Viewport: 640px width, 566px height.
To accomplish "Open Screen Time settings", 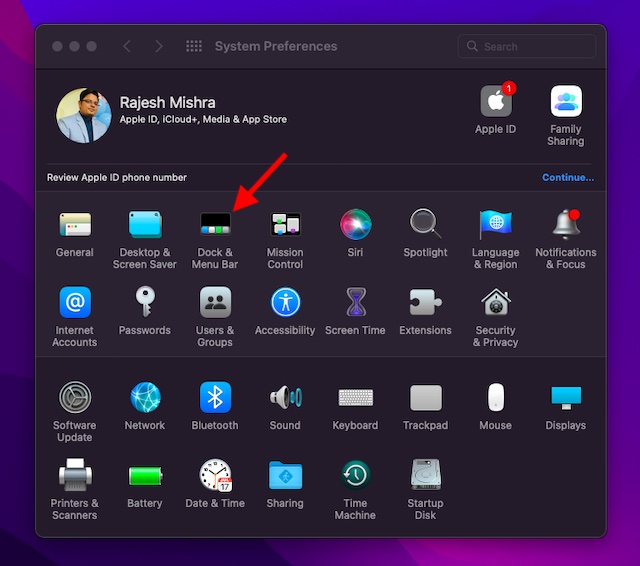I will click(x=355, y=302).
